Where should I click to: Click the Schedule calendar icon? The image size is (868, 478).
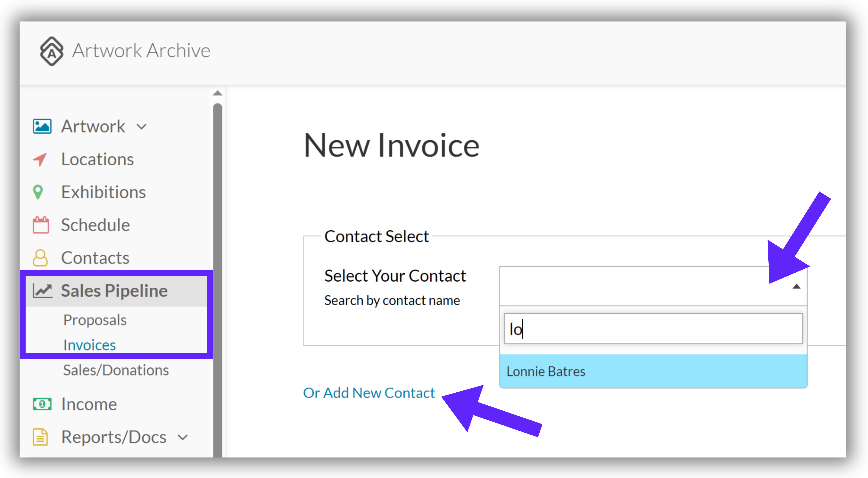[41, 225]
